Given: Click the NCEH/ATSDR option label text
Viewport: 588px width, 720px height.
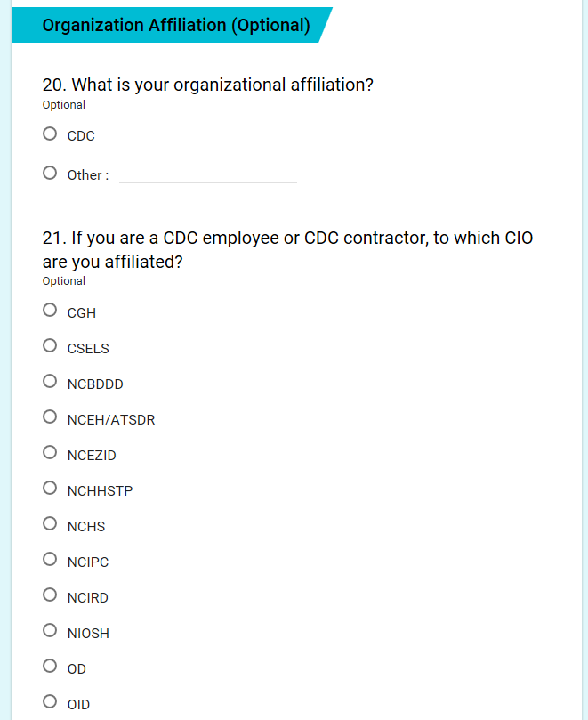Looking at the screenshot, I should click(111, 420).
